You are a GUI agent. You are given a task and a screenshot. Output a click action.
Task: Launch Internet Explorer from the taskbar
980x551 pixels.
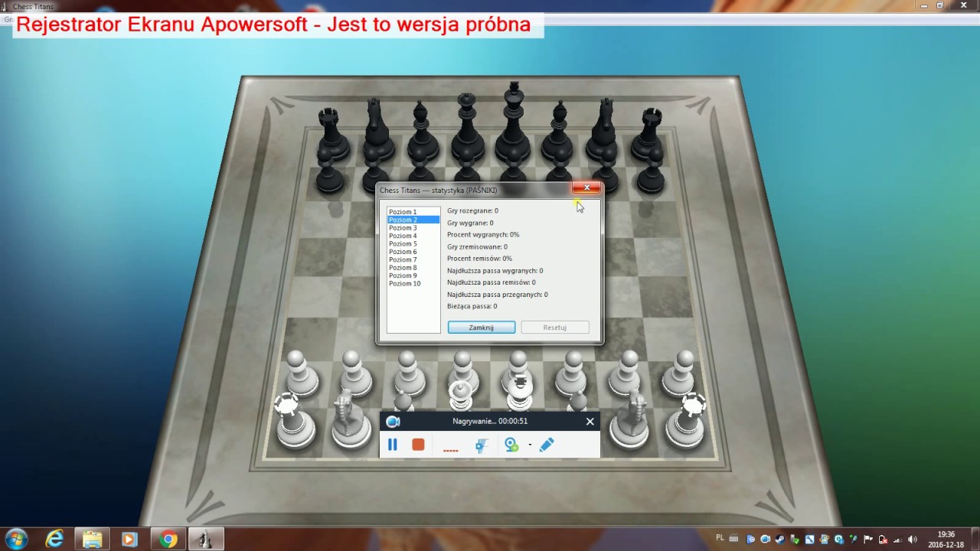54,539
